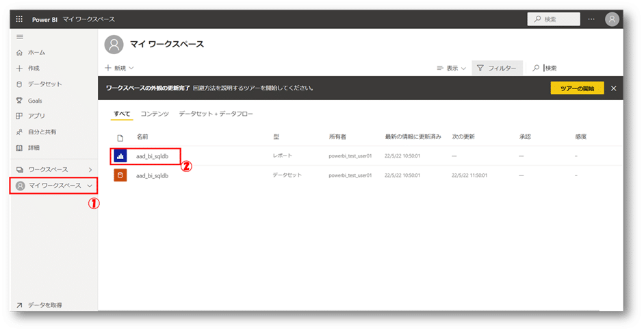Dismiss the tour notification banner
This screenshot has width=644, height=331.
[614, 88]
